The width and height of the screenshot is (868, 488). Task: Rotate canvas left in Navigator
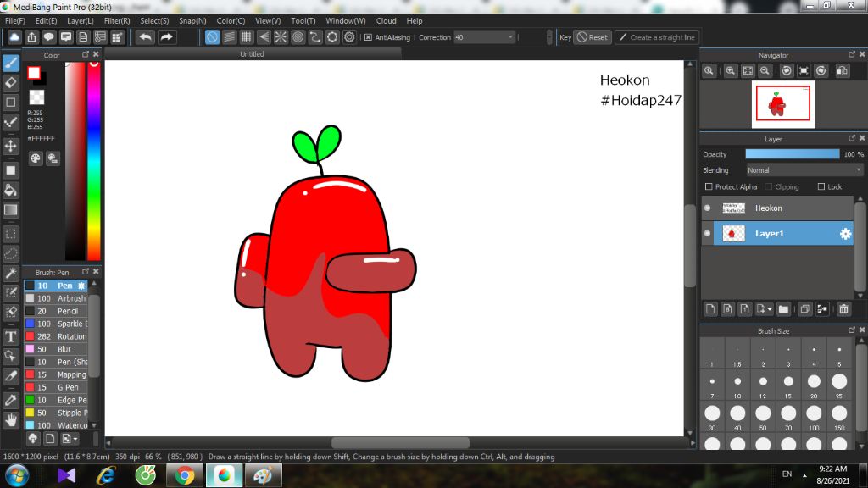787,71
